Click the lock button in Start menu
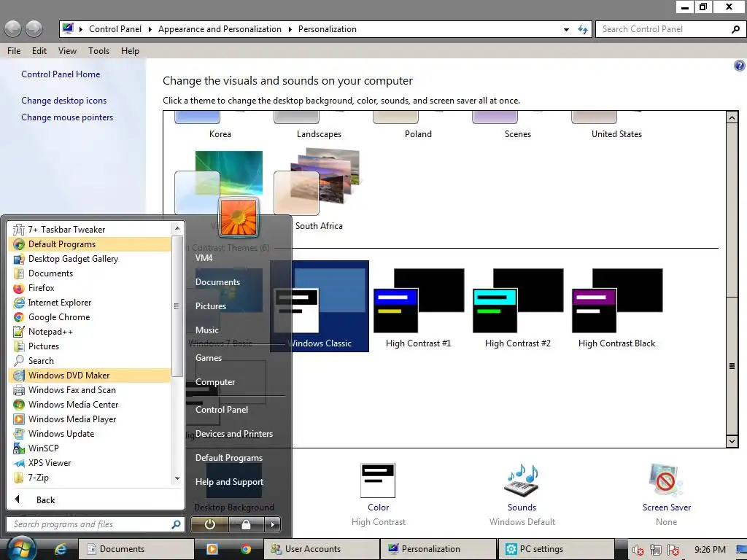This screenshot has width=747, height=560. [246, 524]
